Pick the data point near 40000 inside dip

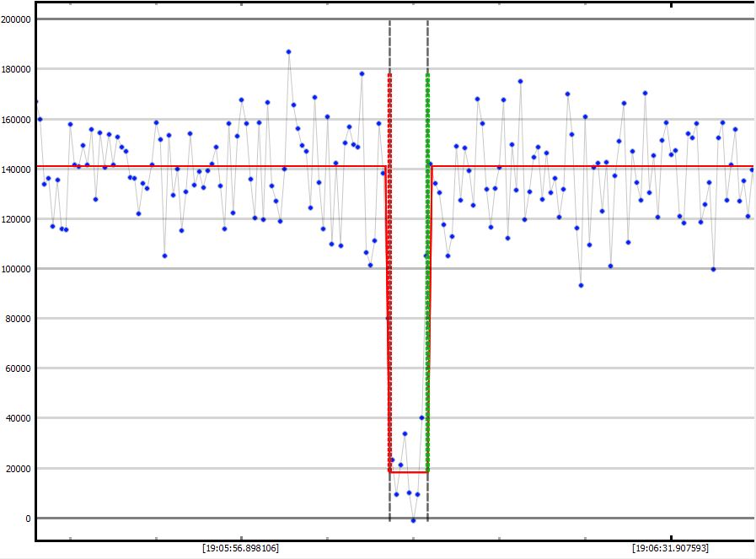pos(421,417)
